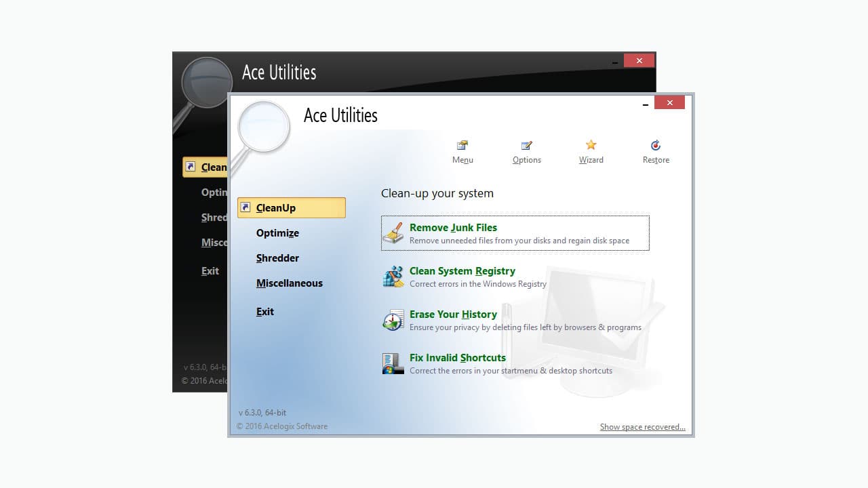The image size is (868, 488).
Task: Open the Menu toolbar icon
Action: [x=462, y=145]
